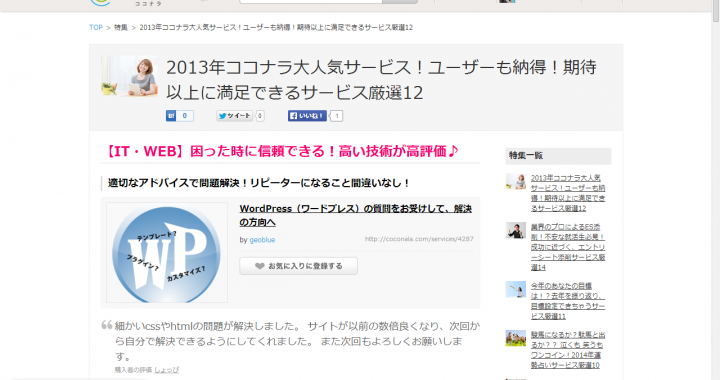Open sidebar link 2013年ココナラ大人気サービス
The width and height of the screenshot is (720, 380).
pos(568,193)
